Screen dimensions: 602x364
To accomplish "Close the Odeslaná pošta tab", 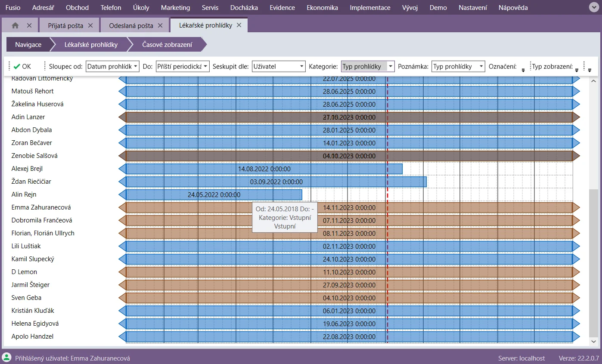I will coord(160,25).
